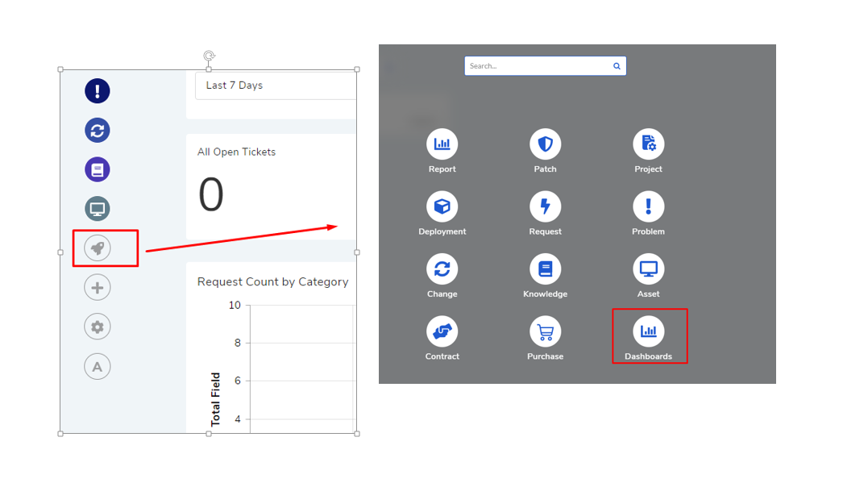Click the rotate handle above the image
The height and width of the screenshot is (483, 868).
point(209,56)
